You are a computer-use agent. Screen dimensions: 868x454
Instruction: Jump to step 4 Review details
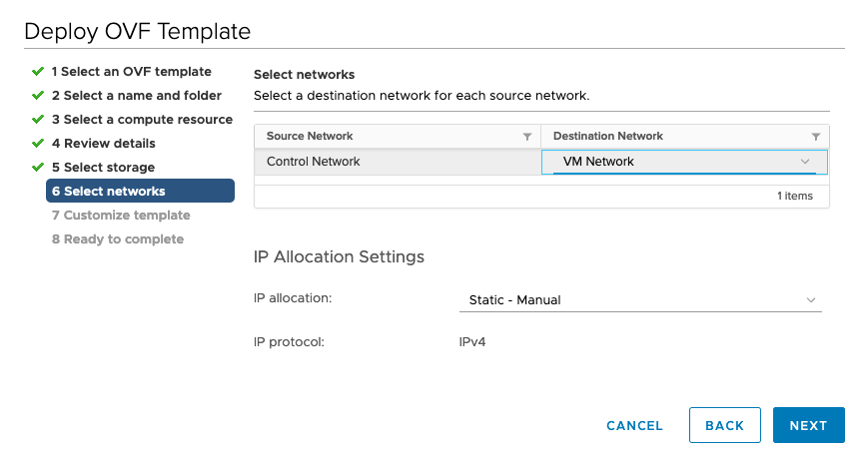[104, 144]
